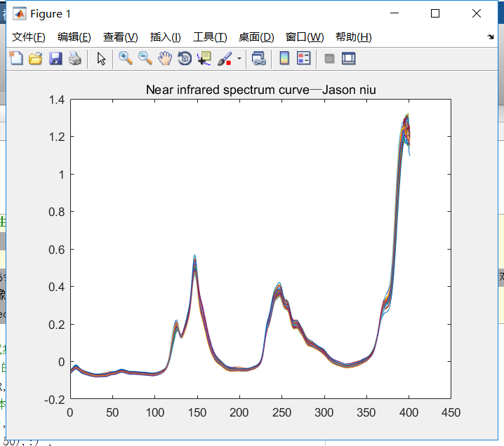Image resolution: width=504 pixels, height=446 pixels.
Task: Toggle the Edit Plot arrow tool
Action: pyautogui.click(x=101, y=59)
